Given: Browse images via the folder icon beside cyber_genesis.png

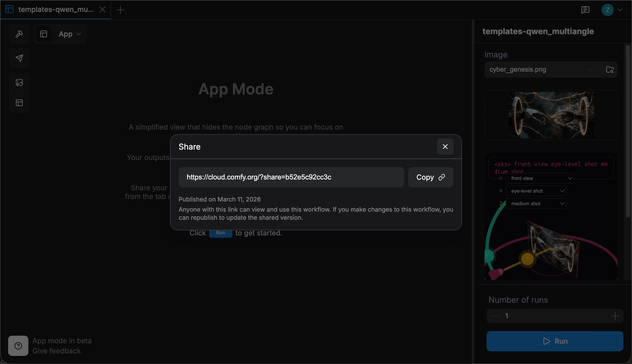Looking at the screenshot, I should pyautogui.click(x=610, y=69).
